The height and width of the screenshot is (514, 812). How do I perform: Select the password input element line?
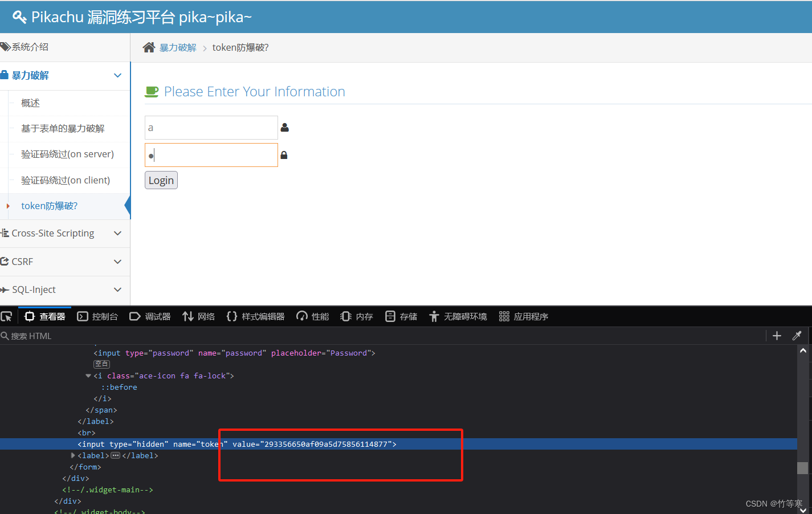[x=234, y=353]
